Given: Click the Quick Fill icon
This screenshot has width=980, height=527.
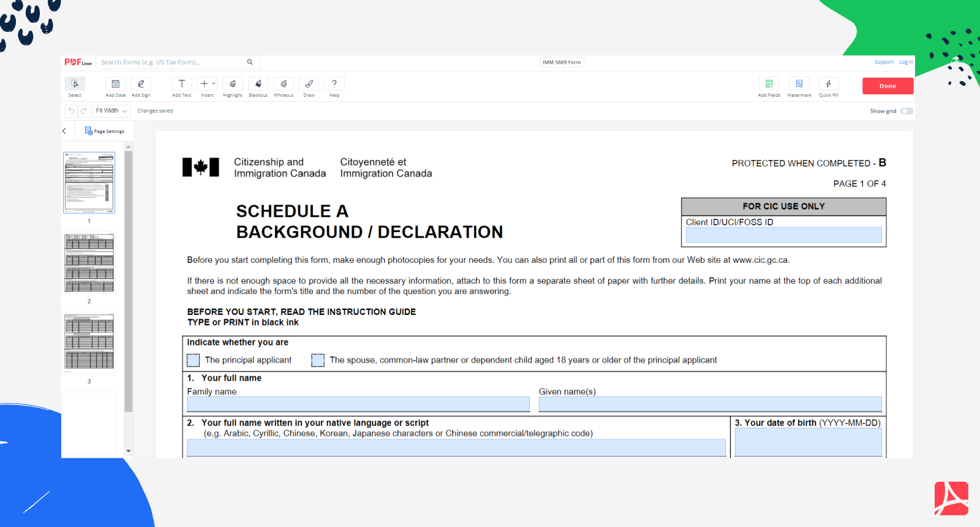Looking at the screenshot, I should coord(828,84).
